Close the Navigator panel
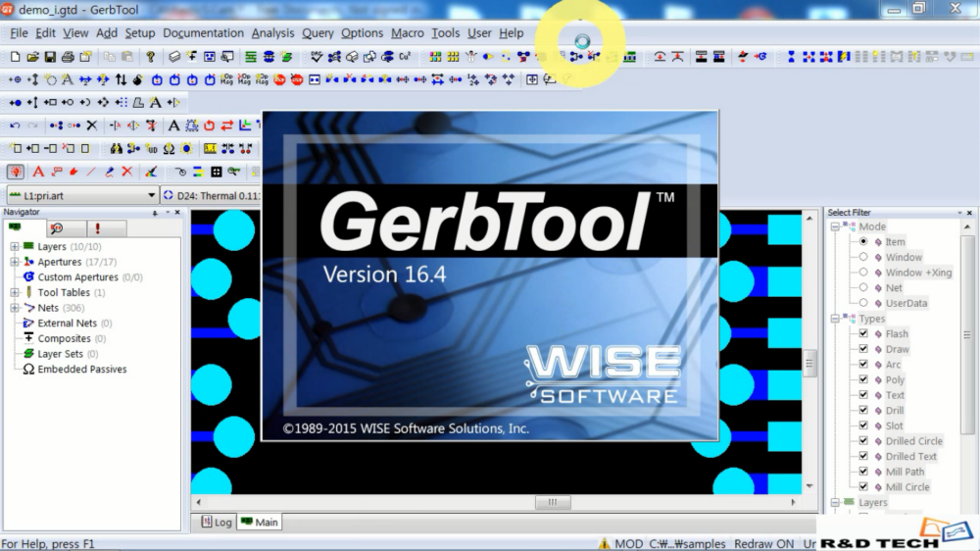The image size is (980, 551). click(x=177, y=213)
